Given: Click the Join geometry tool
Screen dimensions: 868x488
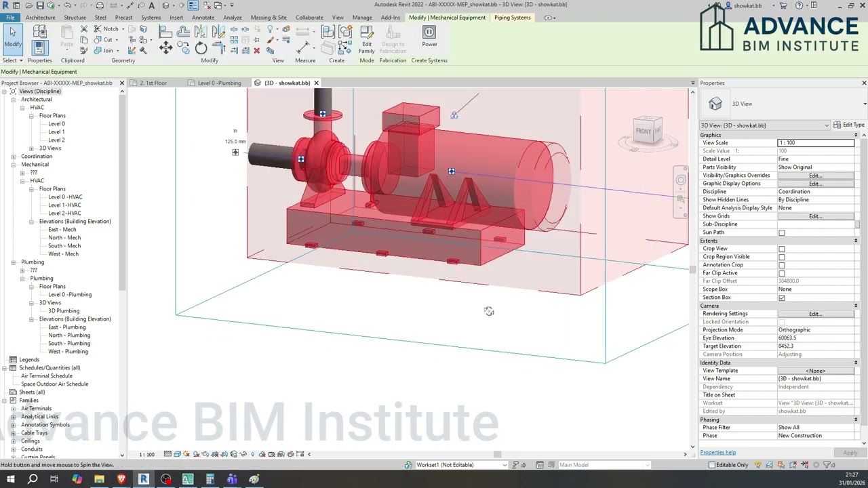Looking at the screenshot, I should pos(107,50).
